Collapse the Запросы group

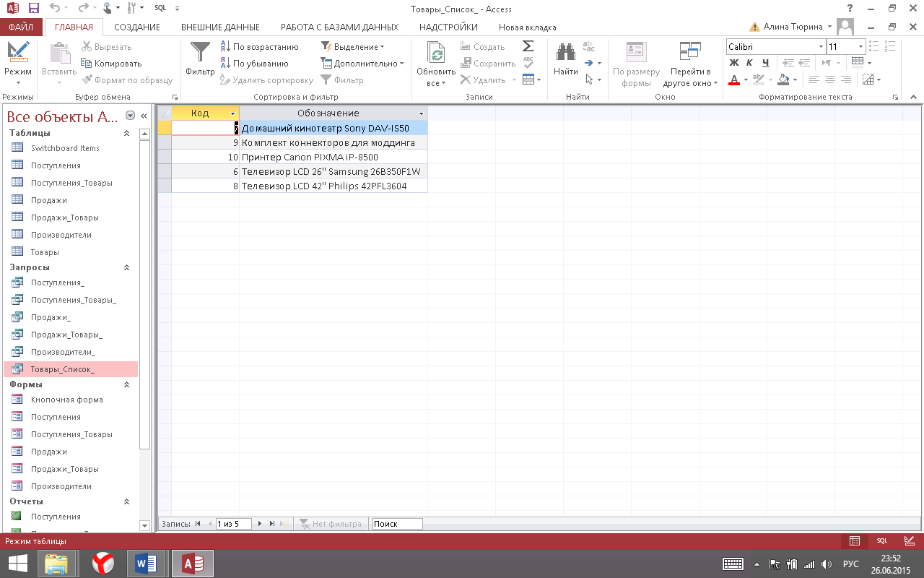(127, 268)
